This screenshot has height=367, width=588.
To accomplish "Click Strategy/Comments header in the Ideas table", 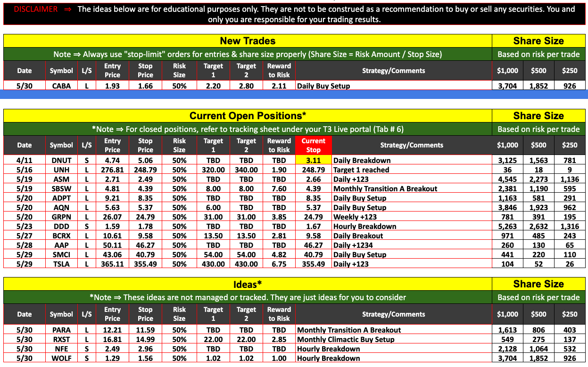I will click(393, 314).
